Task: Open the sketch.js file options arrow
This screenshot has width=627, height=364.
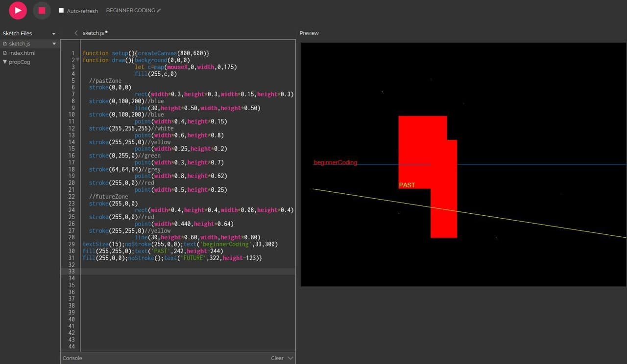Action: (x=54, y=44)
